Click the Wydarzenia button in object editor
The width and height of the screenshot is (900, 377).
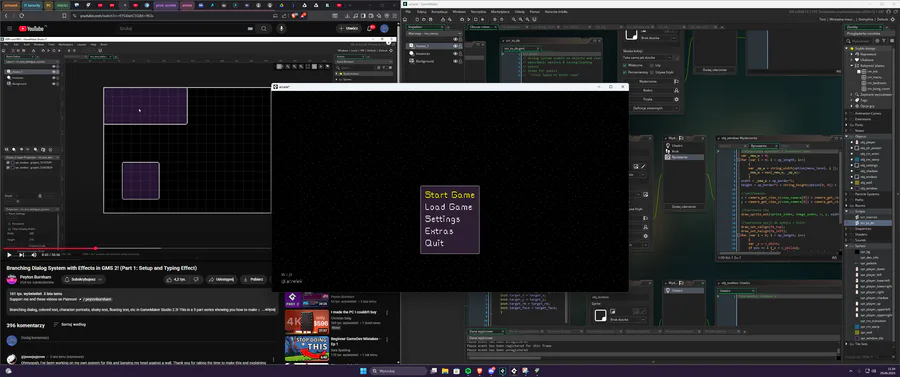pyautogui.click(x=647, y=81)
